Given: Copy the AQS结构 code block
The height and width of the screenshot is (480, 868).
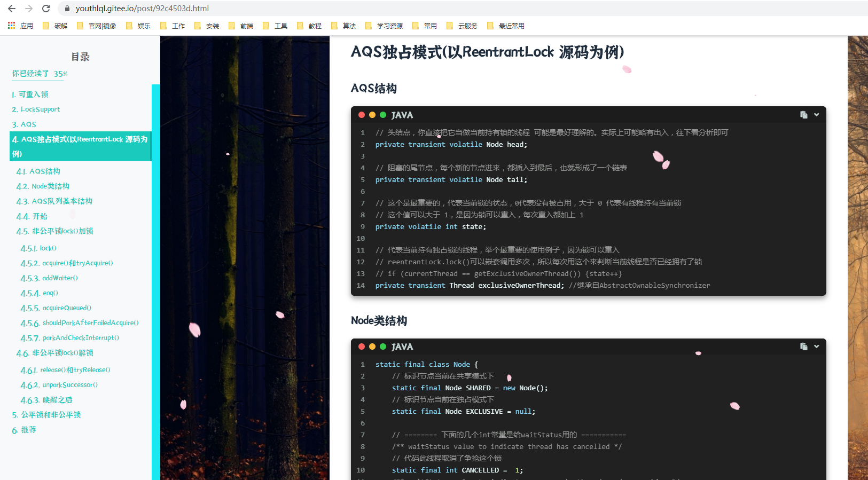Looking at the screenshot, I should (x=803, y=115).
